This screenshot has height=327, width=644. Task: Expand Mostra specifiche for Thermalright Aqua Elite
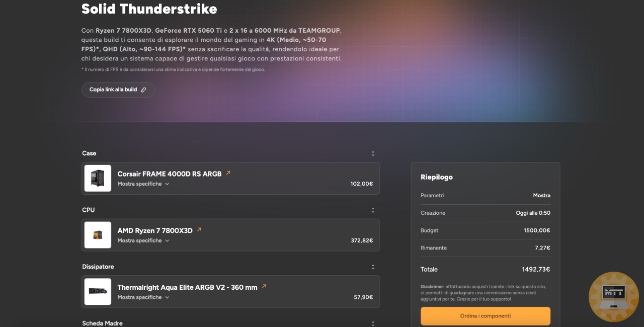click(143, 297)
